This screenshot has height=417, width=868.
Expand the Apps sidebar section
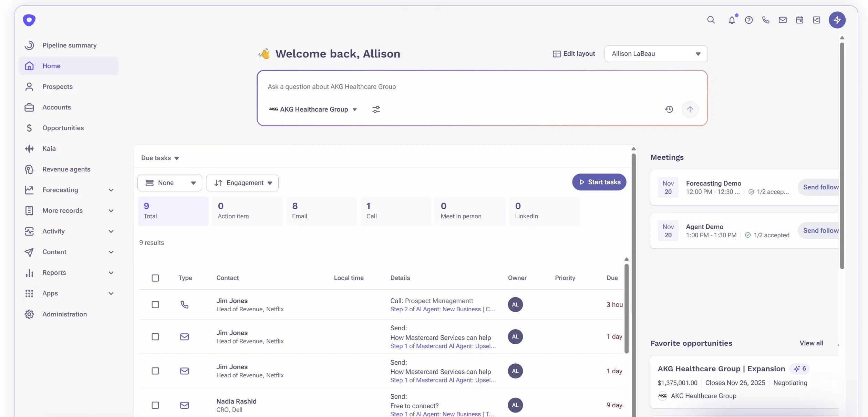tap(111, 293)
